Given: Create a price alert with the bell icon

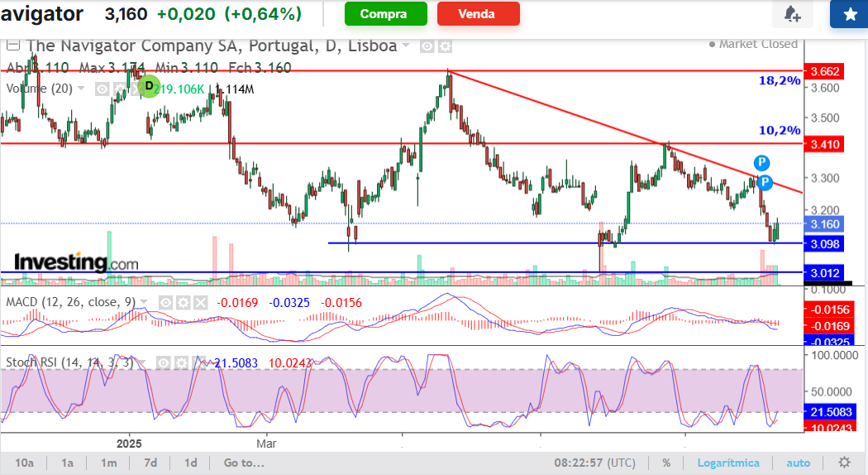Looking at the screenshot, I should tap(793, 14).
